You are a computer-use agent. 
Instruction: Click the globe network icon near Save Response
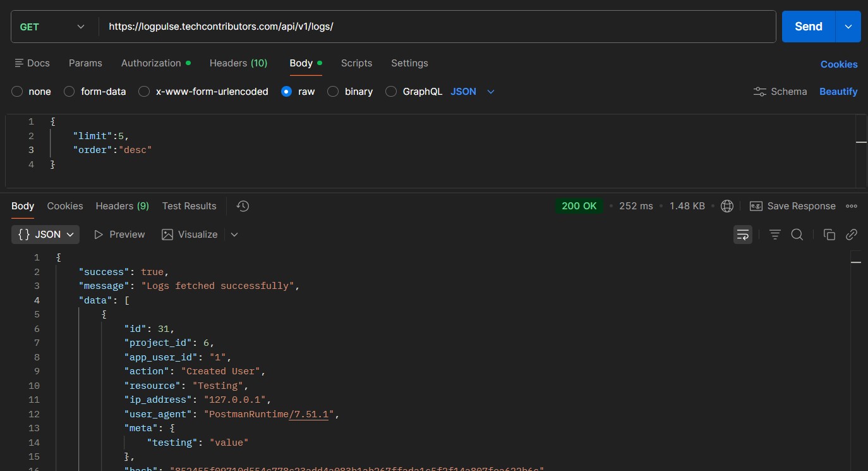pyautogui.click(x=727, y=205)
